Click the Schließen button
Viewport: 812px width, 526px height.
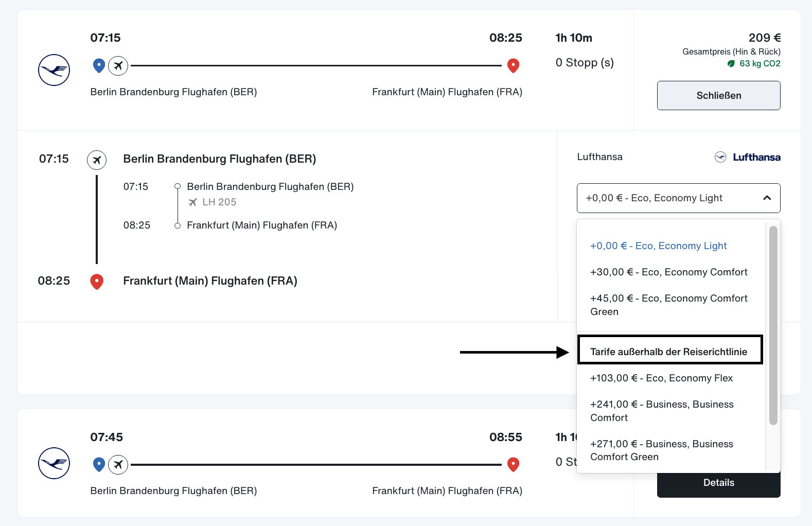(719, 95)
